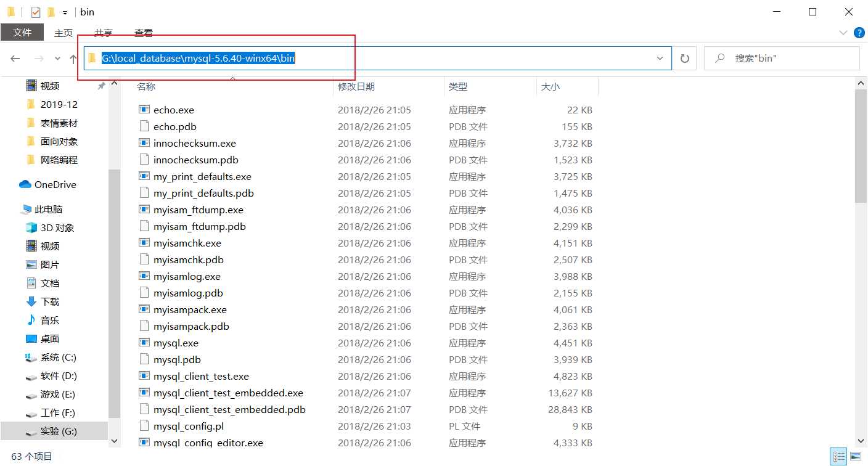Select my_print_defaults.pdb file
The height and width of the screenshot is (466, 868).
click(x=203, y=193)
